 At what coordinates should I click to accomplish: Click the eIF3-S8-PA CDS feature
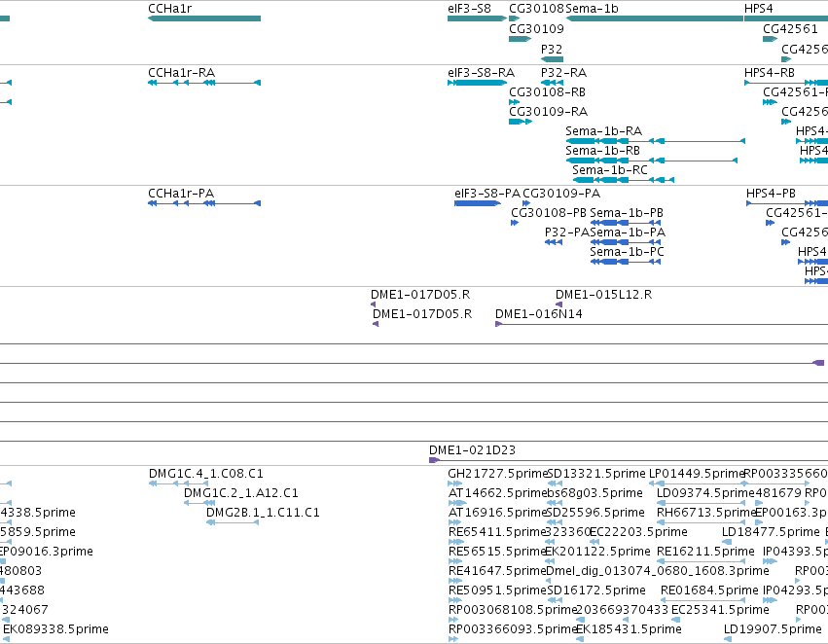click(478, 203)
